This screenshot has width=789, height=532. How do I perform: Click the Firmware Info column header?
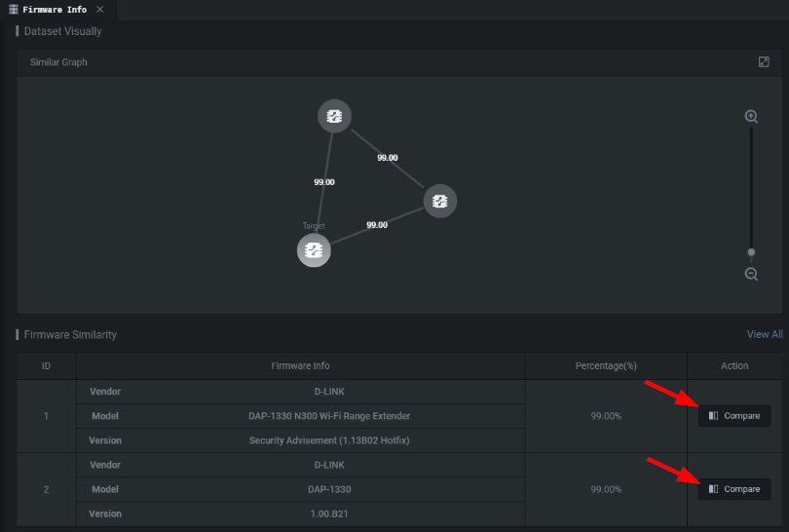coord(300,366)
